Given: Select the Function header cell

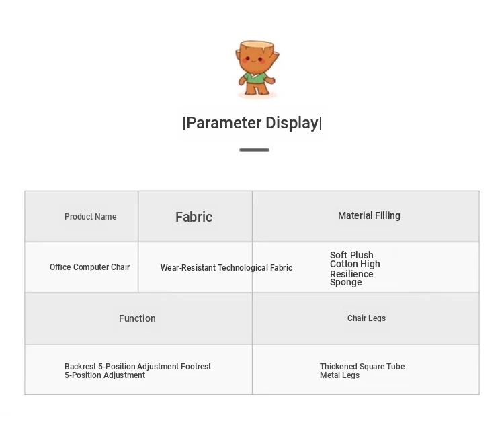Looking at the screenshot, I should pos(137,318).
